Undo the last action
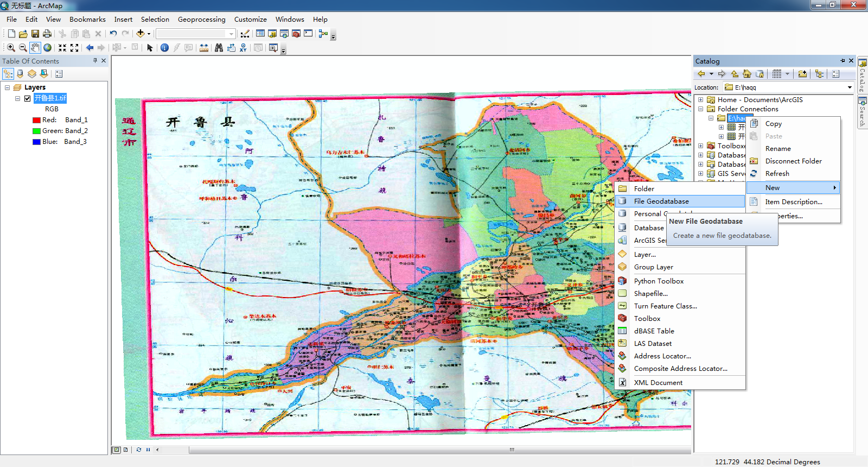 click(x=113, y=34)
